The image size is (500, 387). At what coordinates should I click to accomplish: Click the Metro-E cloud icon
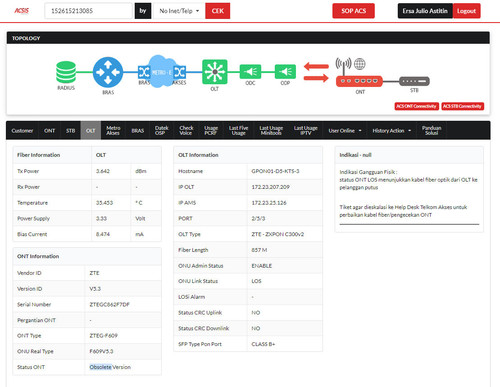tap(162, 71)
